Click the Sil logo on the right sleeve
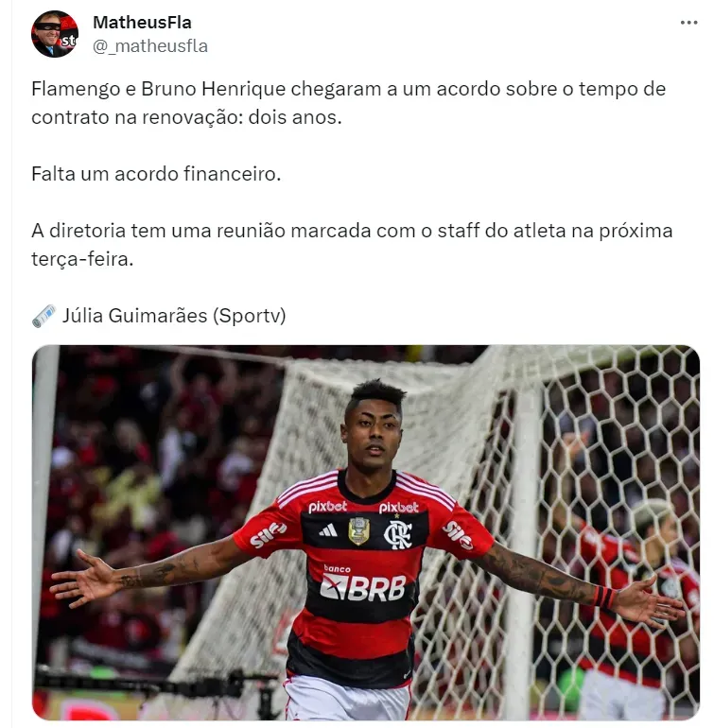The width and height of the screenshot is (714, 728). (x=458, y=534)
